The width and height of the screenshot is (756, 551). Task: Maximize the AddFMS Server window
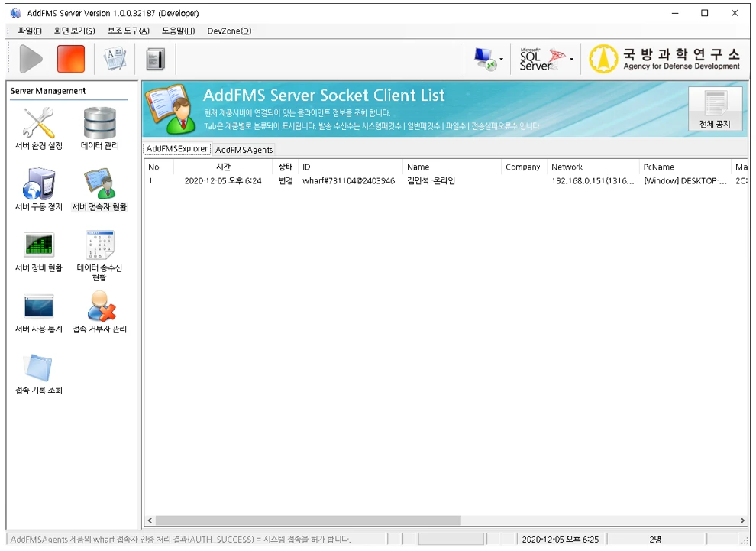pos(705,13)
